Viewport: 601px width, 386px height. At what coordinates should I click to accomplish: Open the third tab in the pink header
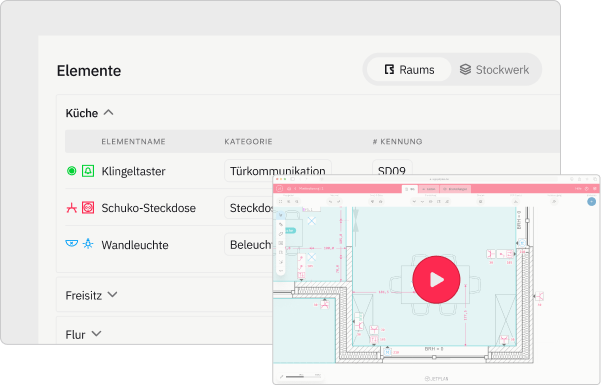point(455,189)
